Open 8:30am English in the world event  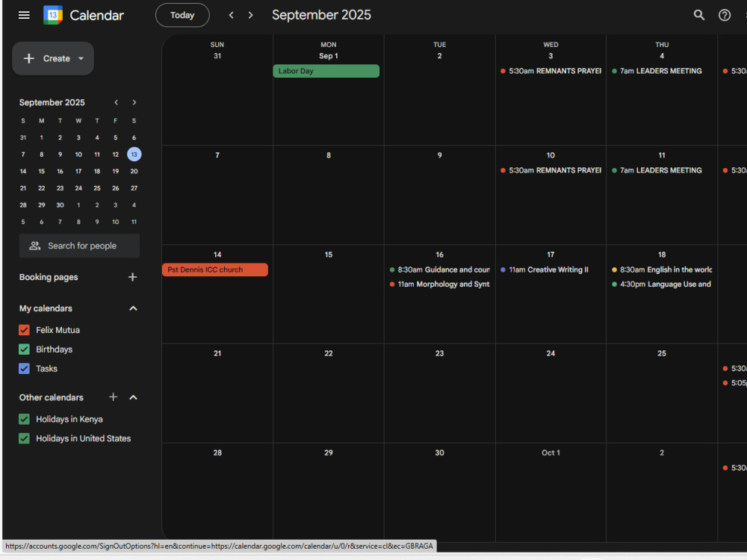662,270
